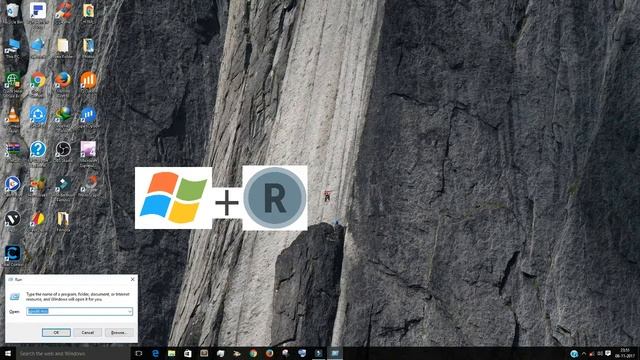Select the green globe download manager icon
Viewport: 640px width, 360px height.
click(x=63, y=115)
